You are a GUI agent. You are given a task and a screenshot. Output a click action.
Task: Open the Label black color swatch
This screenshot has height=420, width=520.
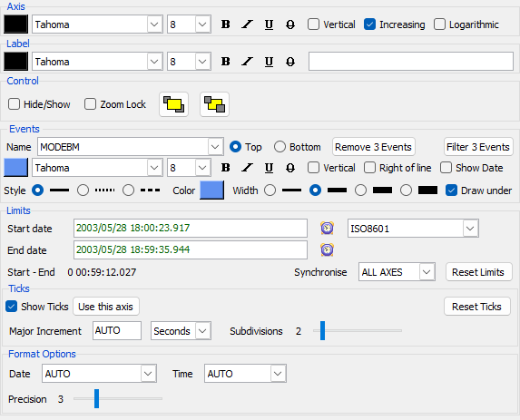[16, 62]
